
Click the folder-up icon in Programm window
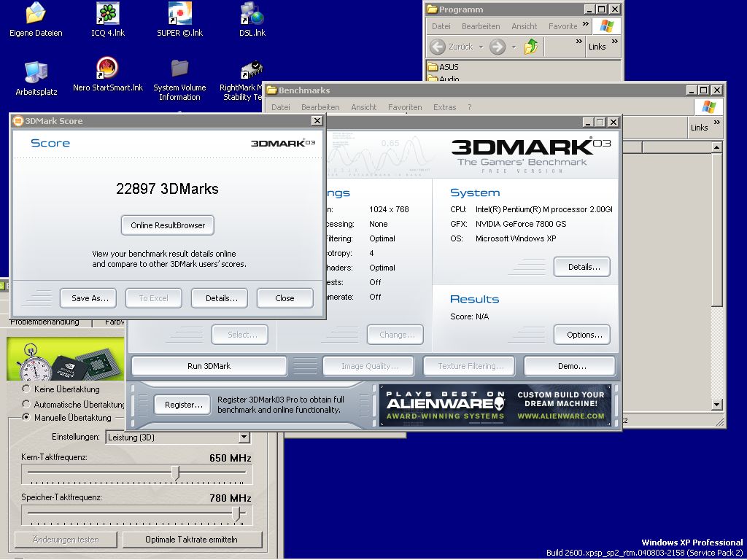click(x=531, y=47)
